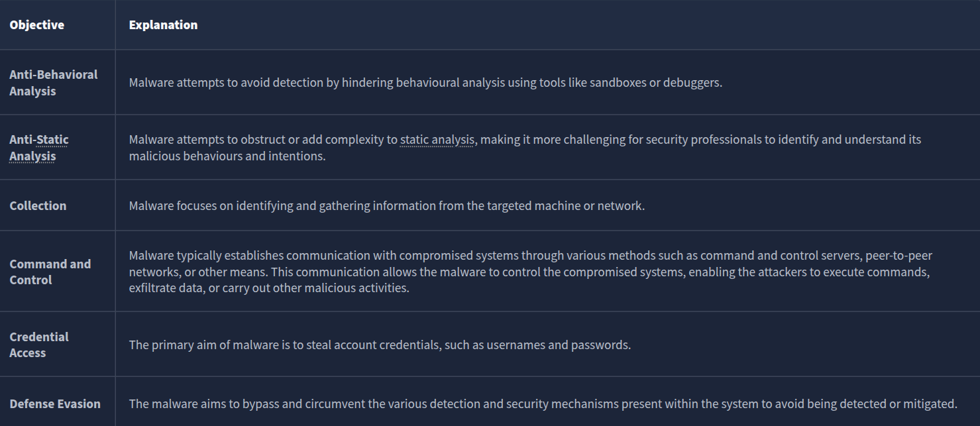Click the dotted-underlined "Anti-Static Analysis" objective
Viewport: 980px width, 426px height.
pos(39,148)
